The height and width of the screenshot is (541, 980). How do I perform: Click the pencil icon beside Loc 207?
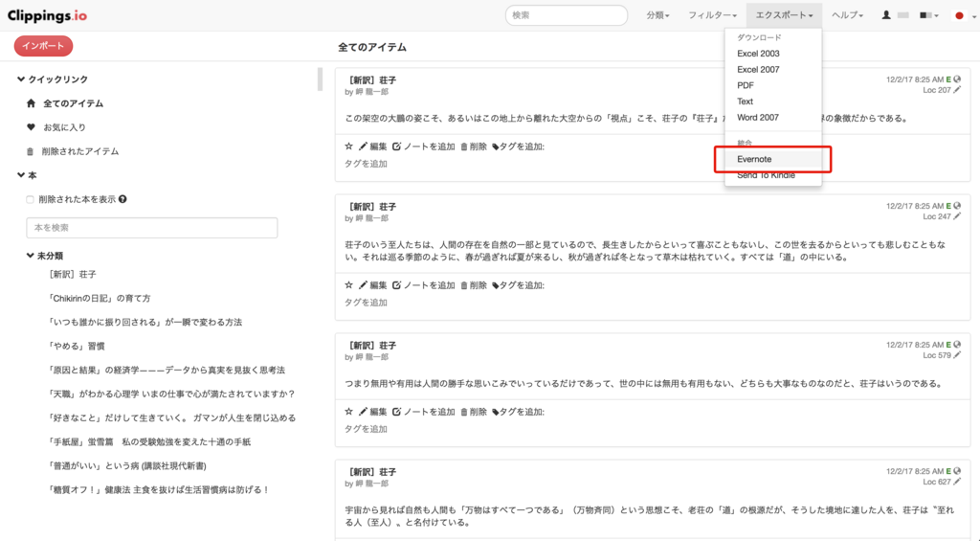[x=957, y=90]
